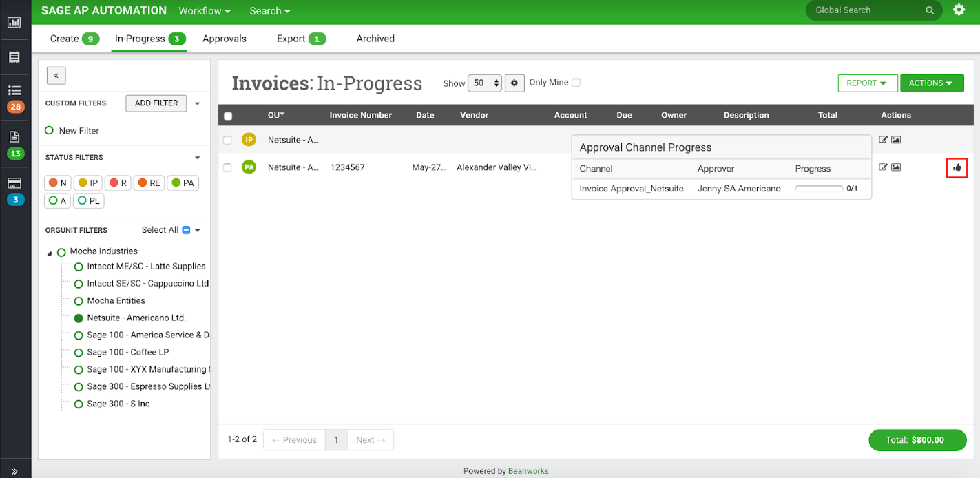Open the Beanworks link in footer

pos(528,471)
